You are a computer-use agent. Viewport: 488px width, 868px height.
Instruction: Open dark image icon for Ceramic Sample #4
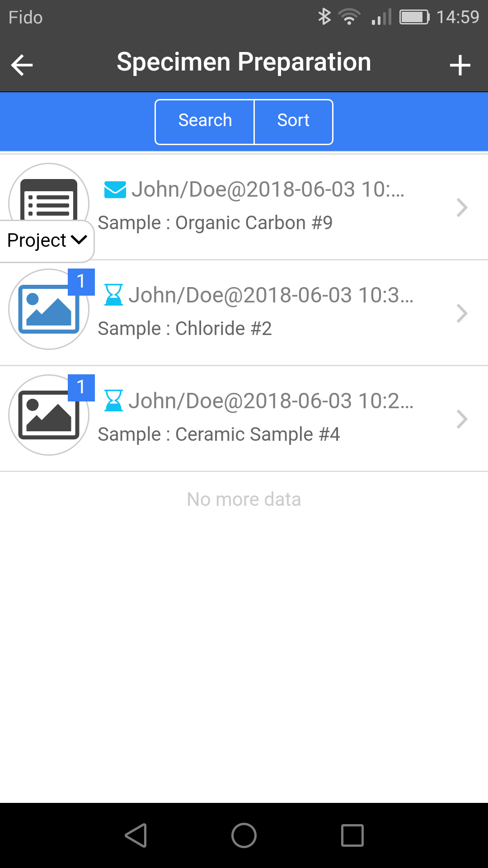point(49,415)
